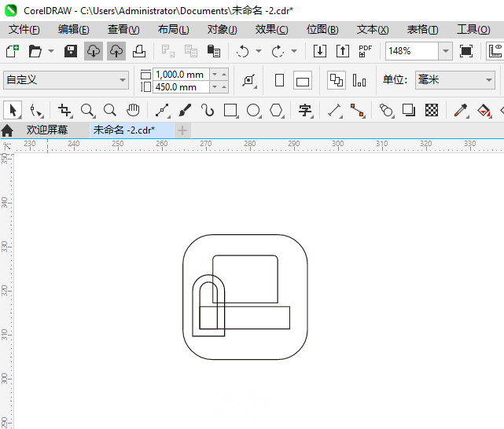Click the Export icon
This screenshot has height=429, width=504.
click(x=343, y=51)
